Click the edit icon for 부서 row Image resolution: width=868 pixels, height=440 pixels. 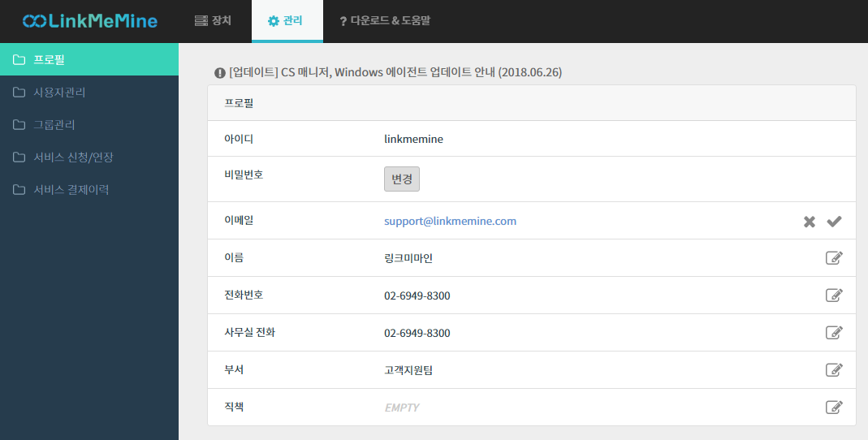833,370
